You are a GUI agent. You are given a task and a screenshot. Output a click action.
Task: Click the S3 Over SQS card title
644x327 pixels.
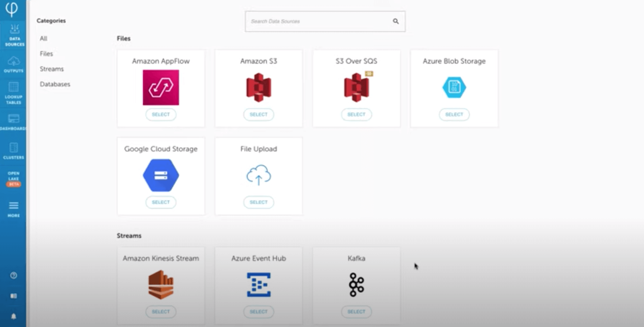[x=356, y=61]
